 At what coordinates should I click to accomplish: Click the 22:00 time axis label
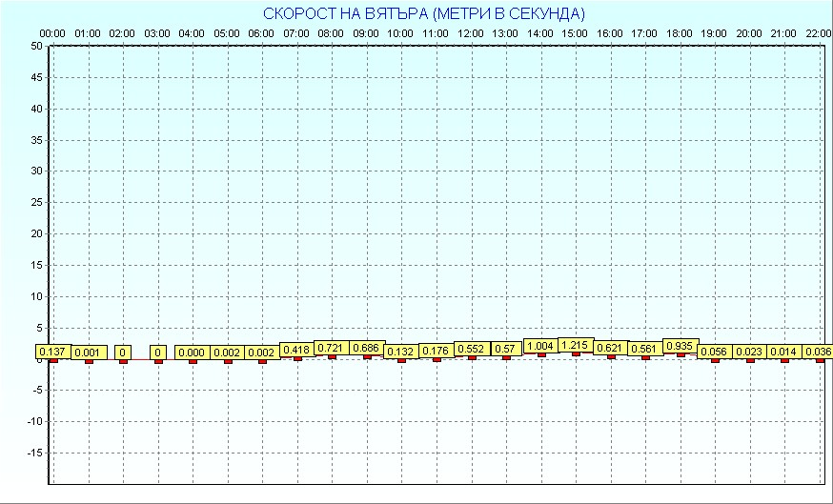(x=818, y=33)
